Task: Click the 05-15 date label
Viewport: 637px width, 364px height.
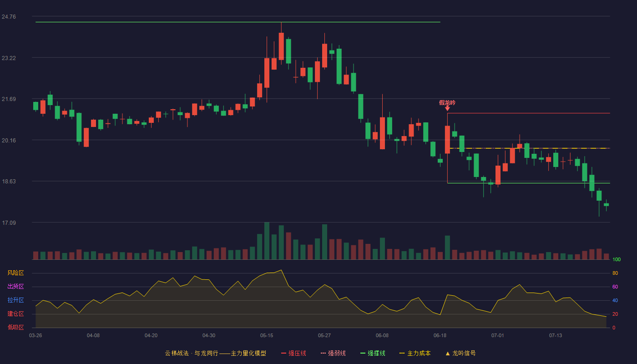Action: click(267, 335)
